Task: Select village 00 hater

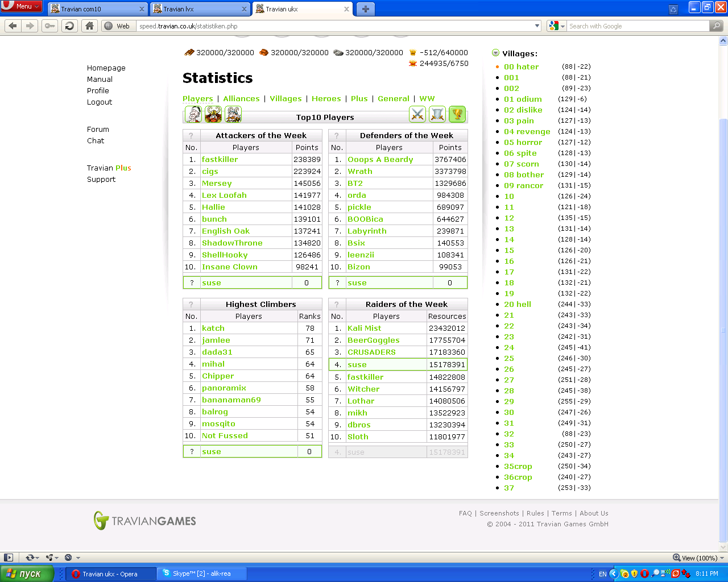Action: tap(521, 66)
